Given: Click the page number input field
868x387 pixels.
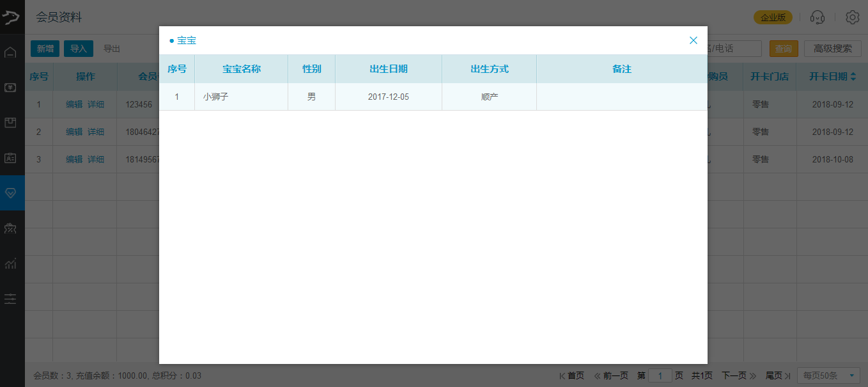Looking at the screenshot, I should 660,375.
